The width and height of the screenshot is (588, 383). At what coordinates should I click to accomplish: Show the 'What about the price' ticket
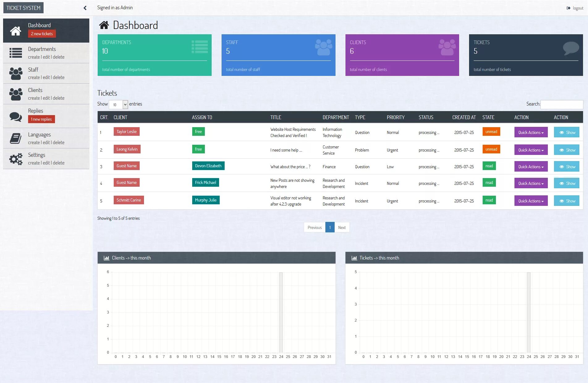pyautogui.click(x=566, y=167)
